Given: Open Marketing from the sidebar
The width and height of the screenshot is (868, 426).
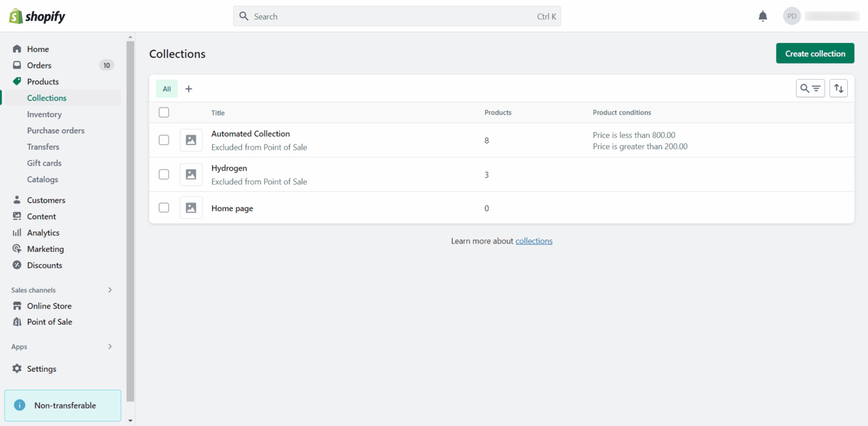Looking at the screenshot, I should (x=45, y=249).
